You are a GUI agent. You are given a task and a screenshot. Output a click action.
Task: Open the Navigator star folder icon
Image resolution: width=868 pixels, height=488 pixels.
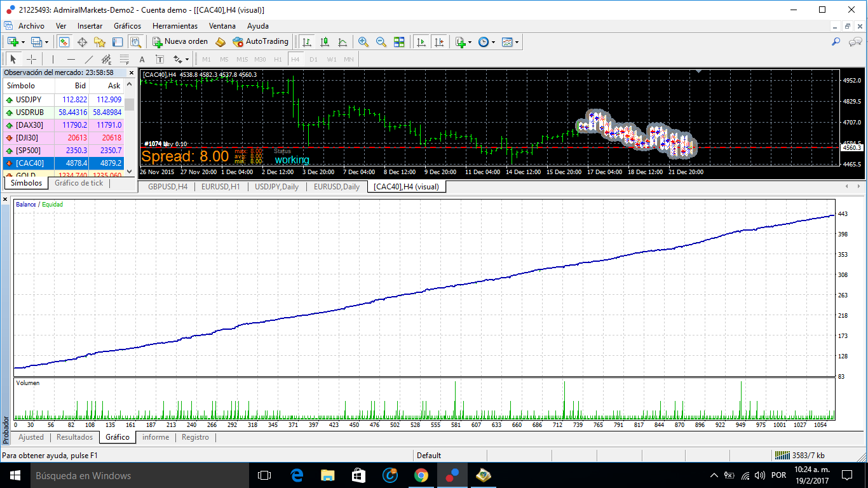pos(100,42)
